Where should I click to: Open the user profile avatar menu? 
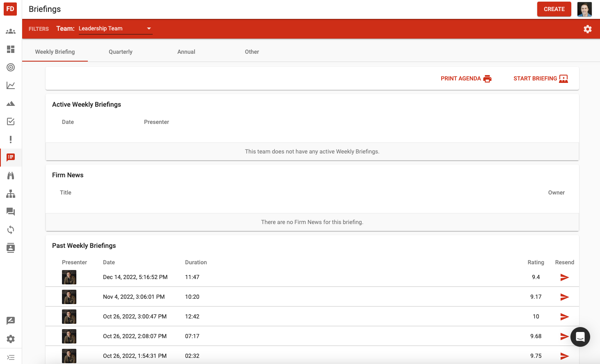tap(584, 9)
